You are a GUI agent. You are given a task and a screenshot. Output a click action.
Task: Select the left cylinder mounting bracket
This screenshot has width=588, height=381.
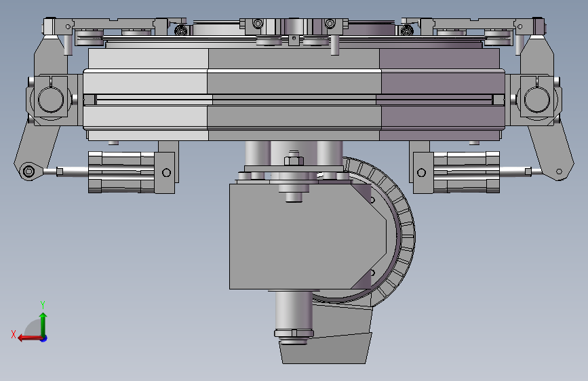pyautogui.click(x=168, y=167)
